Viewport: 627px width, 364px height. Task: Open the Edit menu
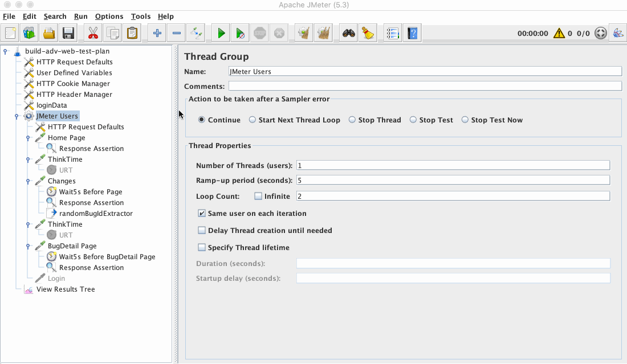click(29, 17)
